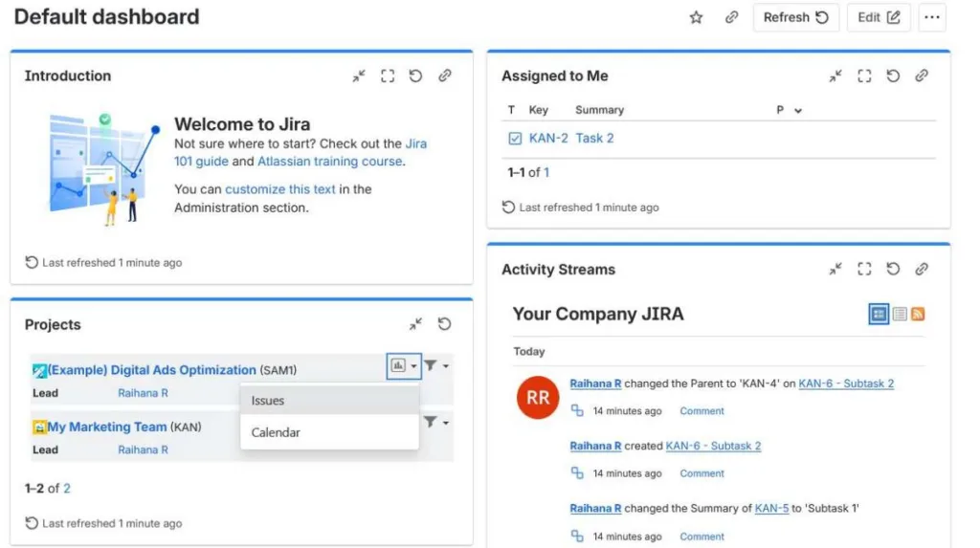Select Calendar from the reports menu
This screenshot has width=980, height=548.
pos(276,432)
